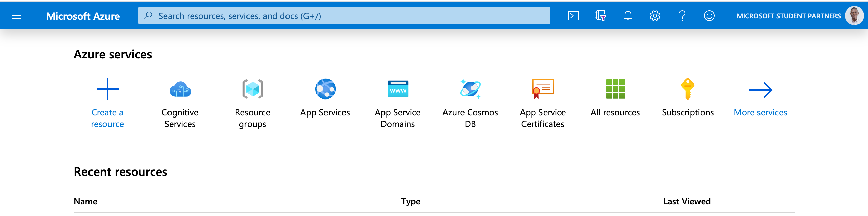Click the Last Viewed column header

click(687, 201)
